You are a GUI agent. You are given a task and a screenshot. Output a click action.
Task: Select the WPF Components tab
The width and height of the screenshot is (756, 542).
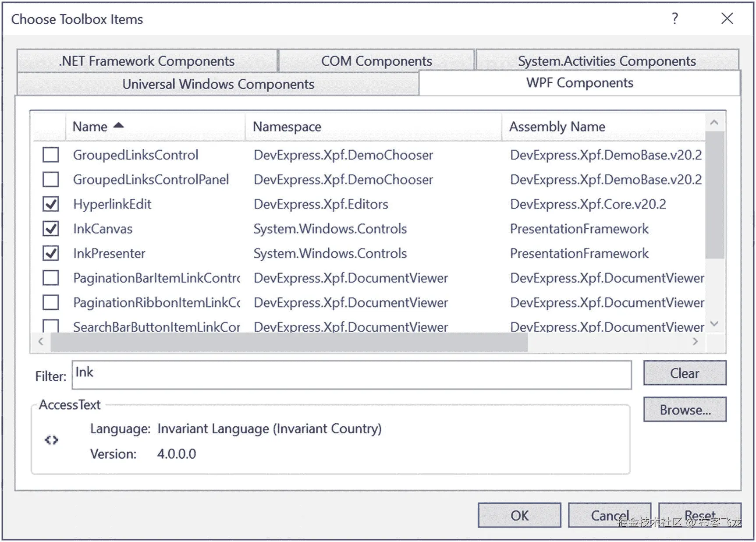[x=580, y=82]
